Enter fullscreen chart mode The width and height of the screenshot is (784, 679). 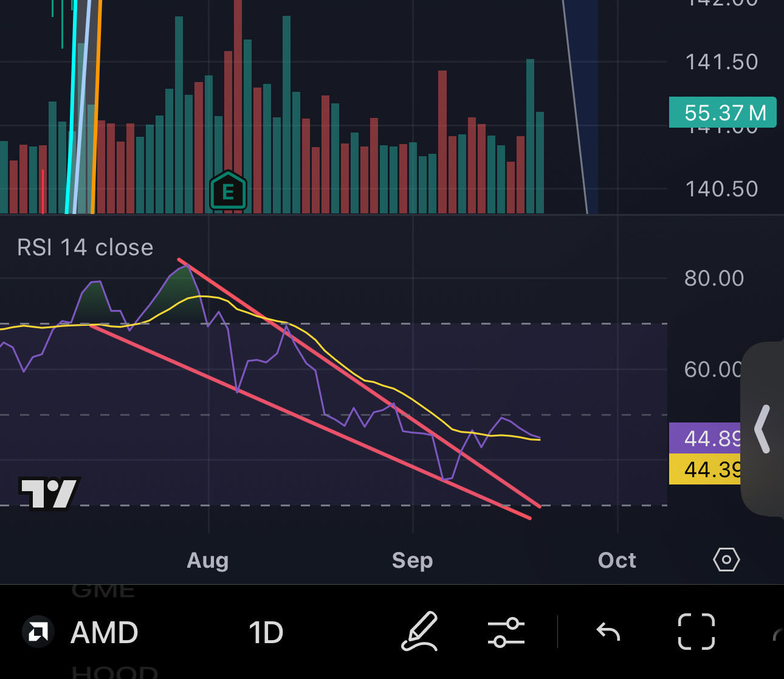point(696,632)
